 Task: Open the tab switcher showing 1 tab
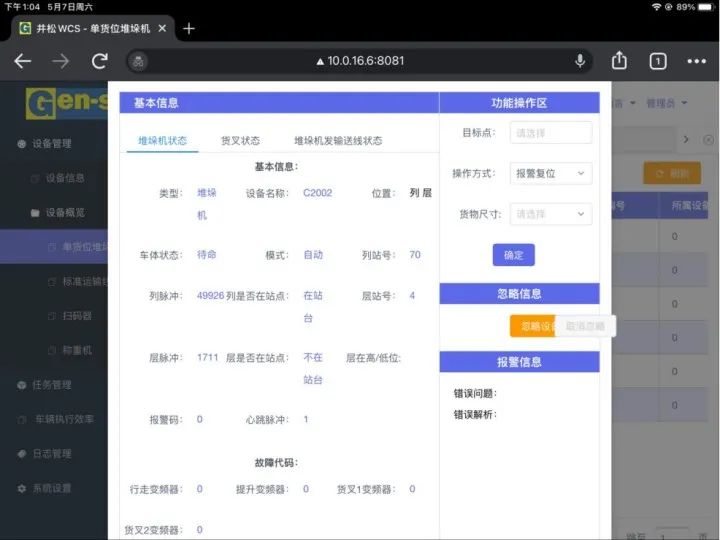click(657, 61)
